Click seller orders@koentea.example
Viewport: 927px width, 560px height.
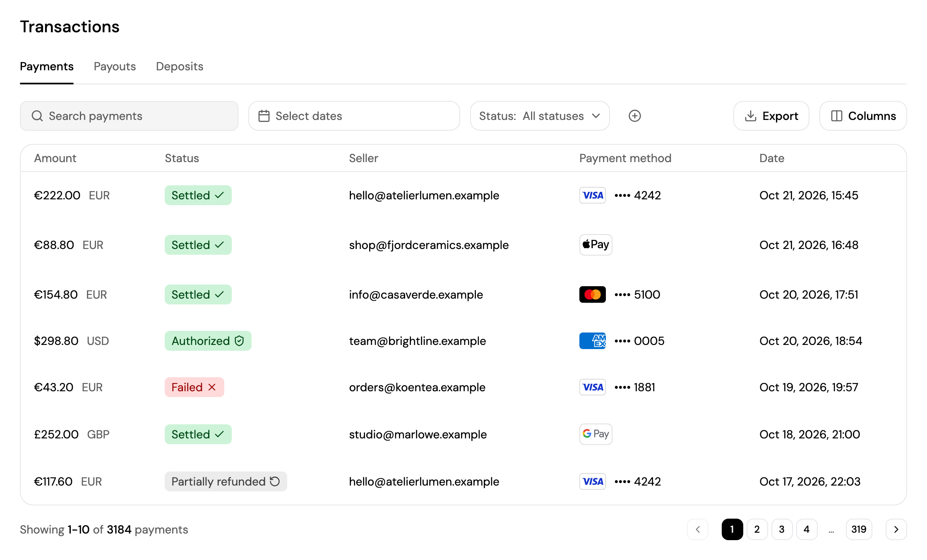(417, 387)
